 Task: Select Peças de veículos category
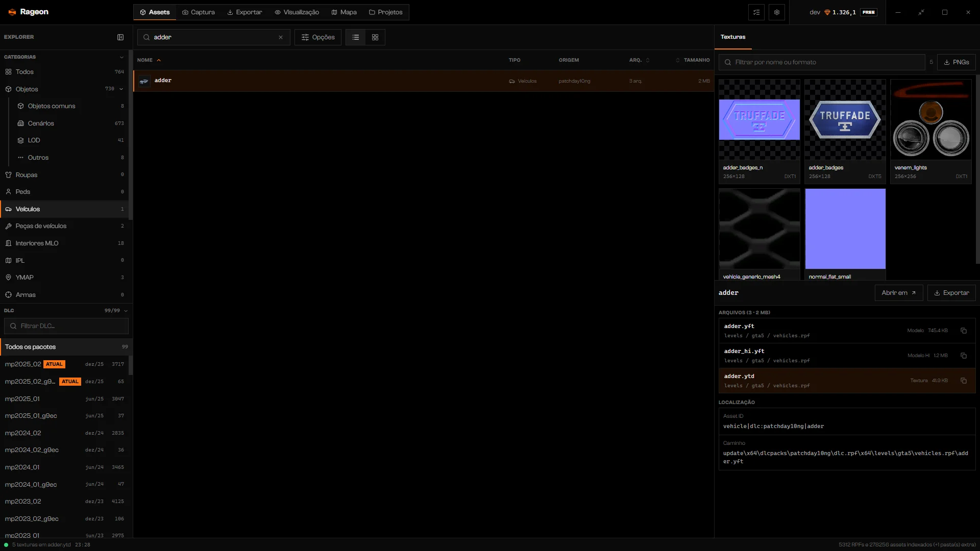(x=64, y=226)
